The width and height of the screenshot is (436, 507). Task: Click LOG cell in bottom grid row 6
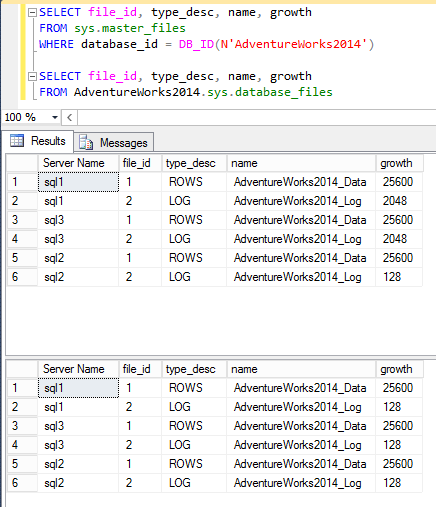coord(194,483)
